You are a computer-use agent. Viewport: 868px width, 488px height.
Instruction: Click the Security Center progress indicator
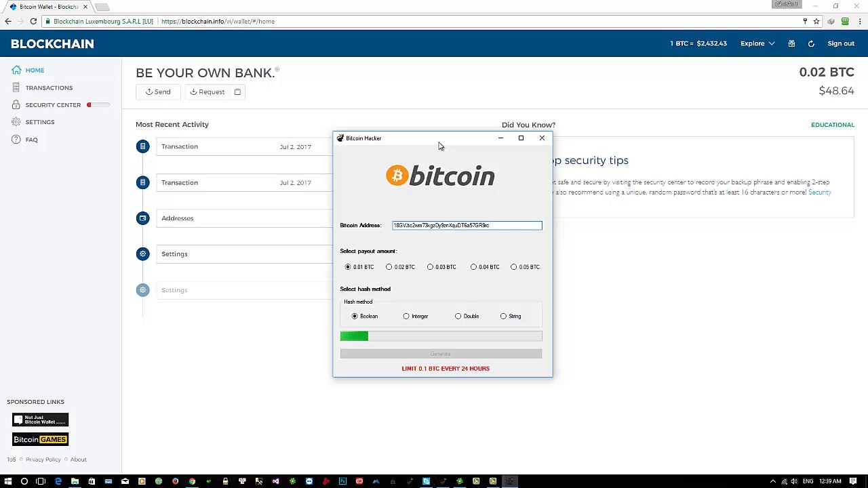pos(98,105)
